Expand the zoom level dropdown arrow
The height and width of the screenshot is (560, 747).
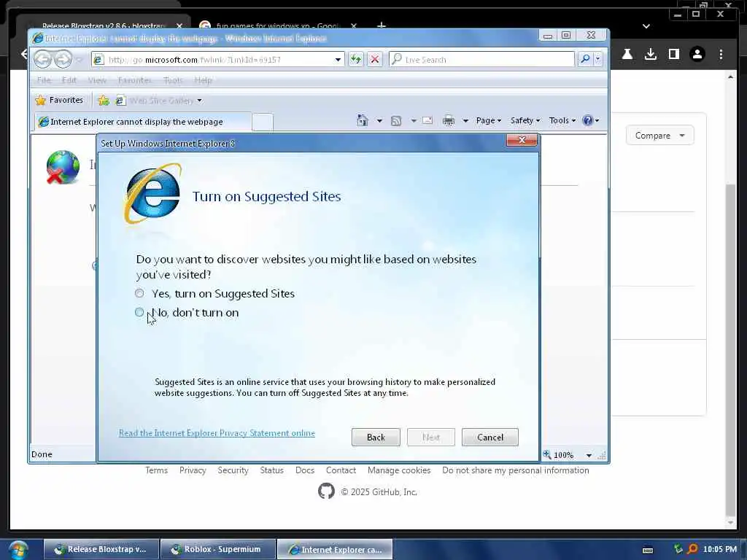(589, 455)
